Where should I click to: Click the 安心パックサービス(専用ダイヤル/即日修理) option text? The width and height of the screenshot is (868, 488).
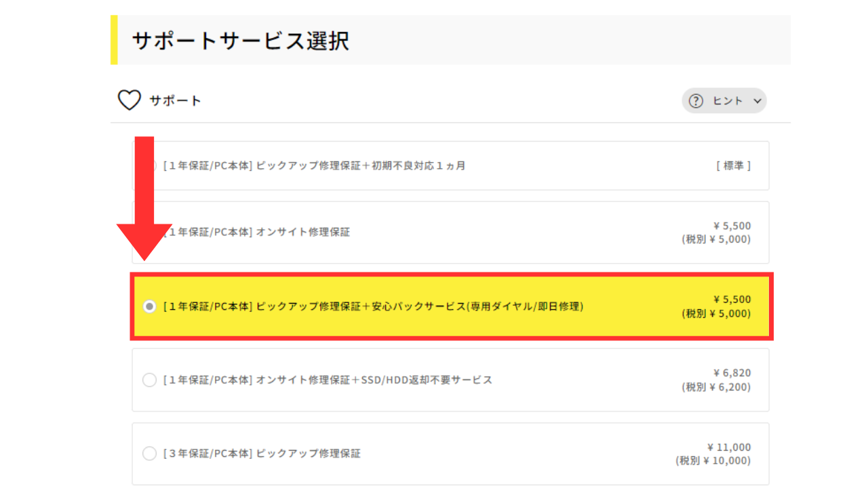(373, 306)
